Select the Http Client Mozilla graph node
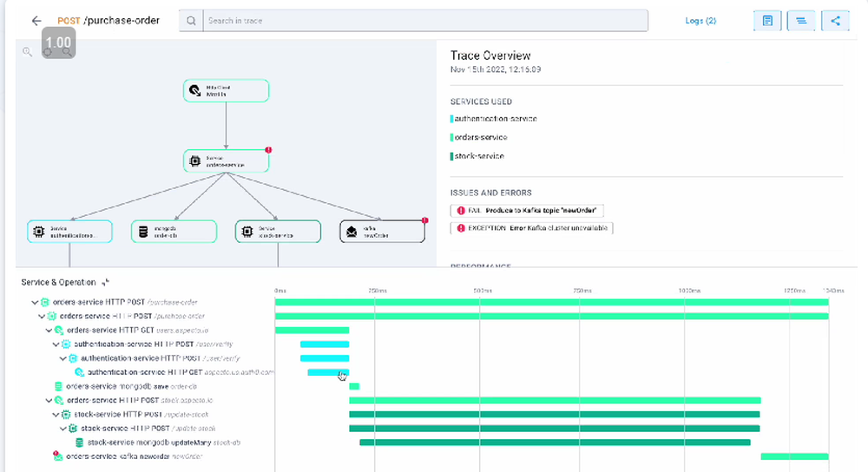This screenshot has height=472, width=868. coord(226,91)
